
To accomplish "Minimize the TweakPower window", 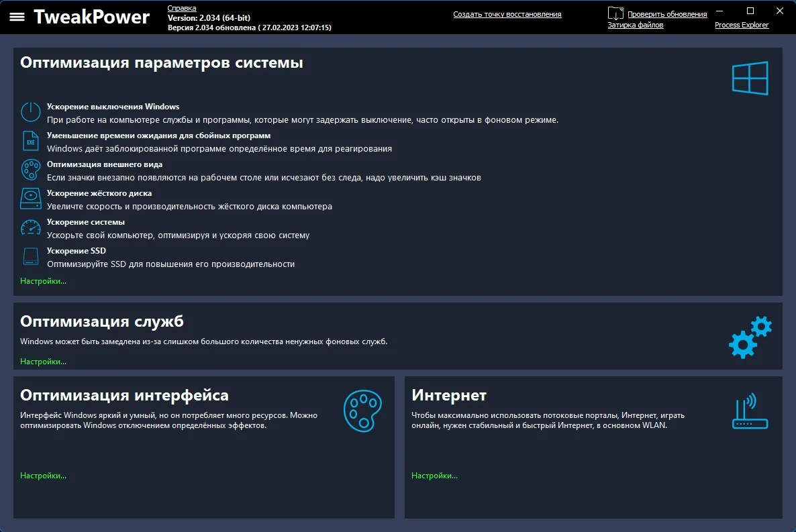I will 720,11.
